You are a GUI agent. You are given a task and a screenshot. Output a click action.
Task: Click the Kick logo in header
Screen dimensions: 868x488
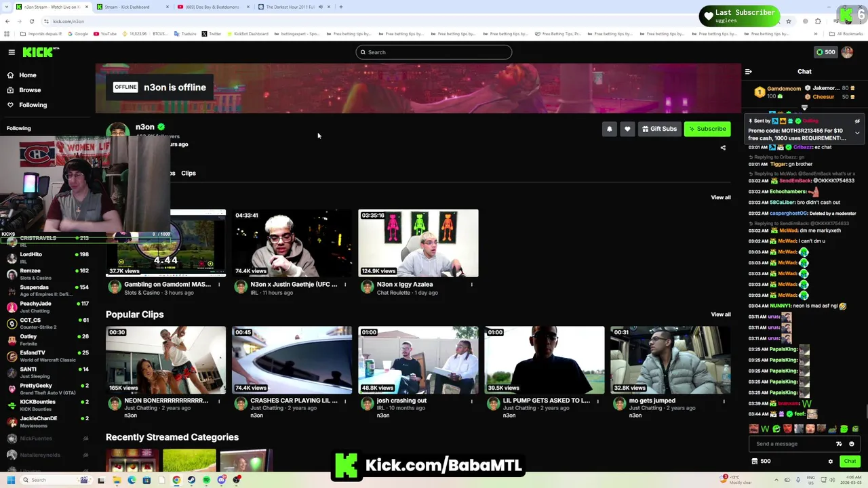tap(41, 52)
